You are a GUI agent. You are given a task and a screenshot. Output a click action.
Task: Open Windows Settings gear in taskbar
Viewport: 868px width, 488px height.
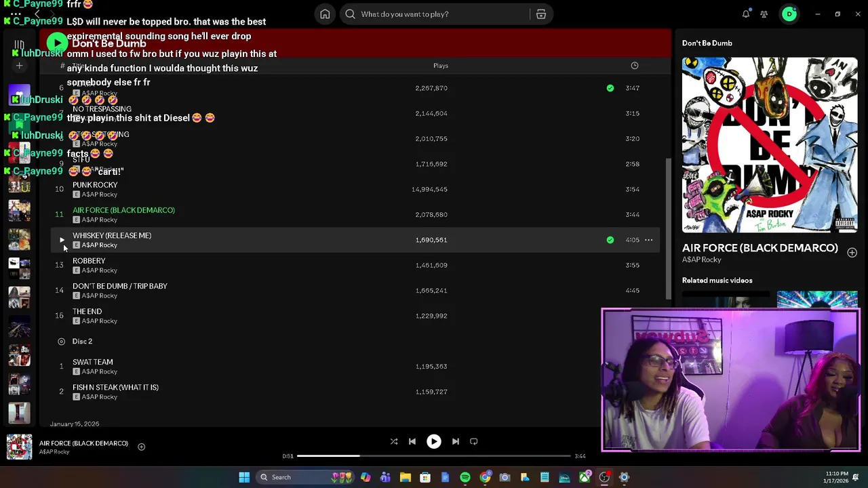(624, 477)
